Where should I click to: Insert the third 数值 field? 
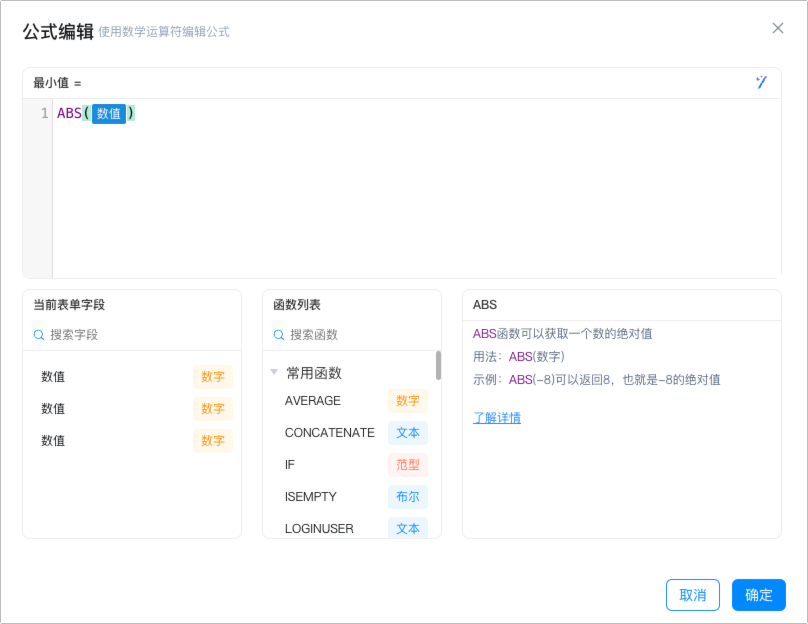[132, 441]
